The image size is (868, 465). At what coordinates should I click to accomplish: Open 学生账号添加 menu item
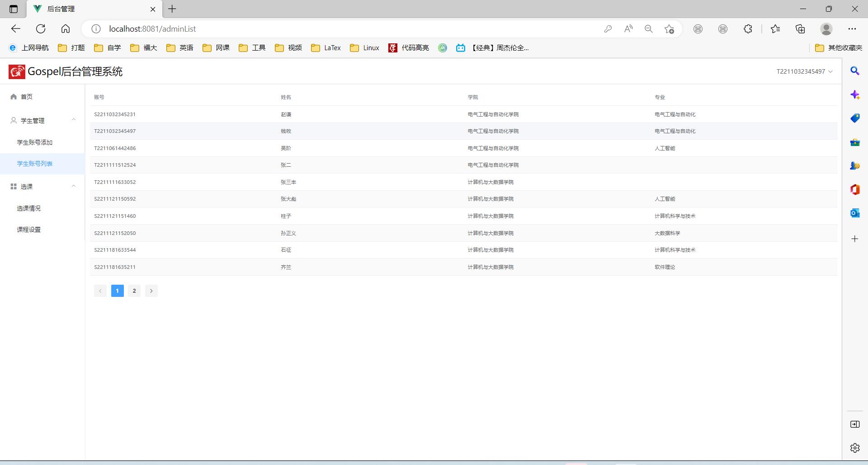pos(35,142)
